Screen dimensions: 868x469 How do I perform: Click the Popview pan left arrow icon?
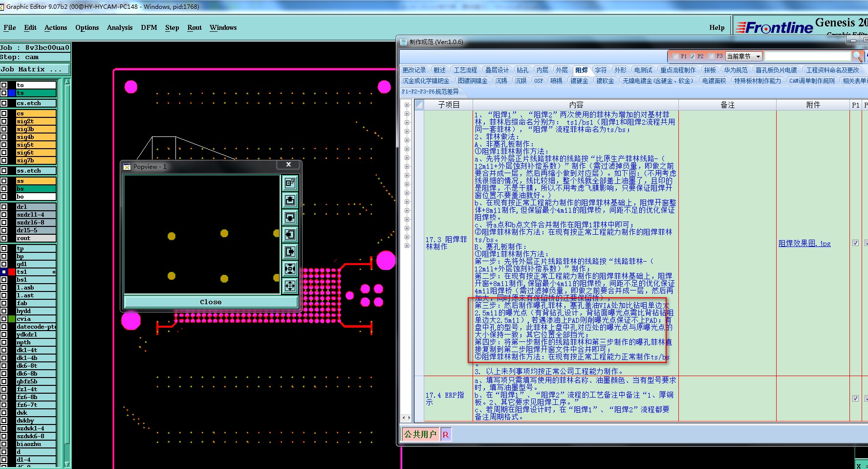pyautogui.click(x=290, y=234)
